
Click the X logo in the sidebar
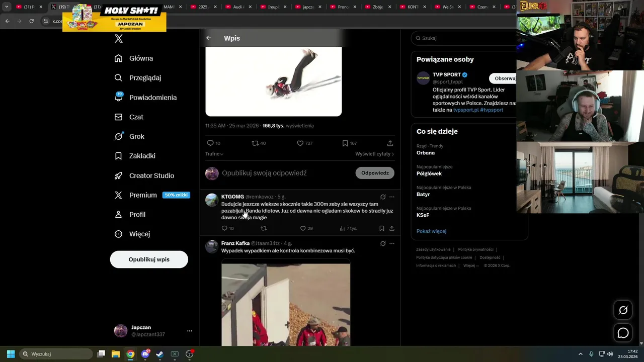[119, 39]
